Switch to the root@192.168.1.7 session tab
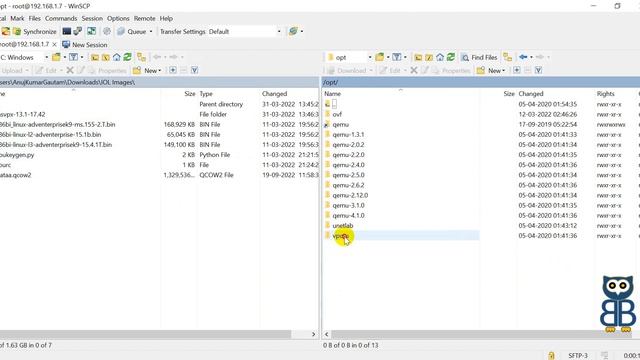The image size is (640, 360). (24, 44)
